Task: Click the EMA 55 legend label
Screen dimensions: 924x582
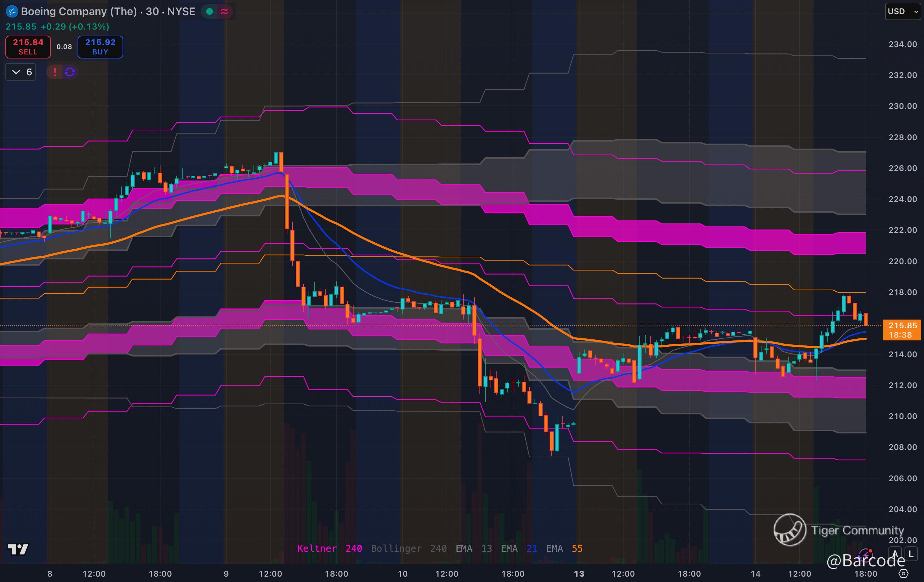Action: 564,548
